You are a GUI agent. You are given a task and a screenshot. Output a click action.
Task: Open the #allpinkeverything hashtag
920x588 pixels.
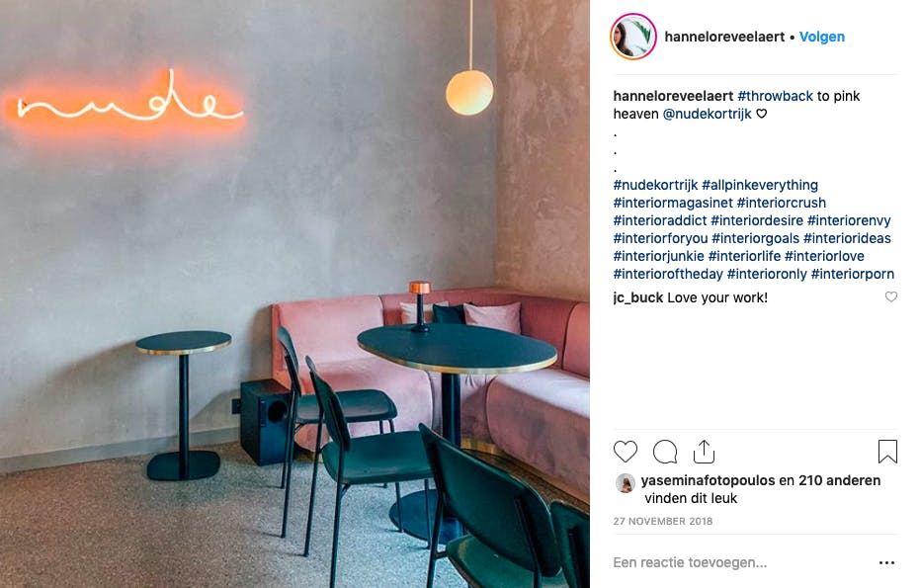(759, 185)
